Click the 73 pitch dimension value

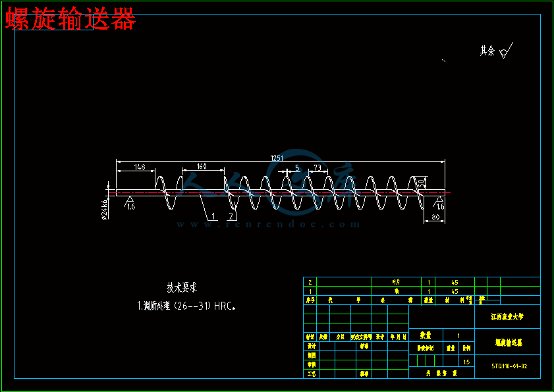click(318, 168)
